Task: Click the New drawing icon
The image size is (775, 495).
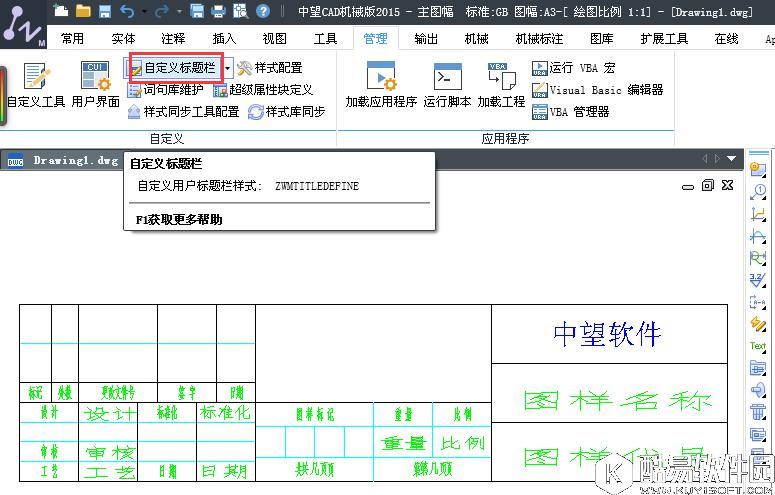Action: (61, 11)
